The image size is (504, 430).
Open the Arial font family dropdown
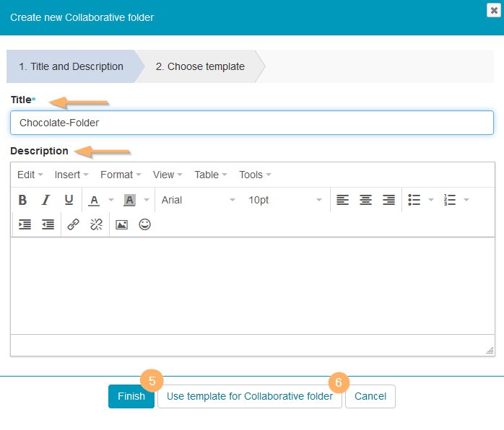199,200
